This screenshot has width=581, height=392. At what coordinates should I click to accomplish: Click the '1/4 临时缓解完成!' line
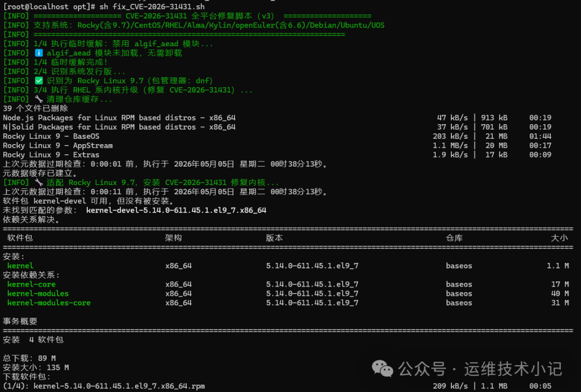coord(55,62)
